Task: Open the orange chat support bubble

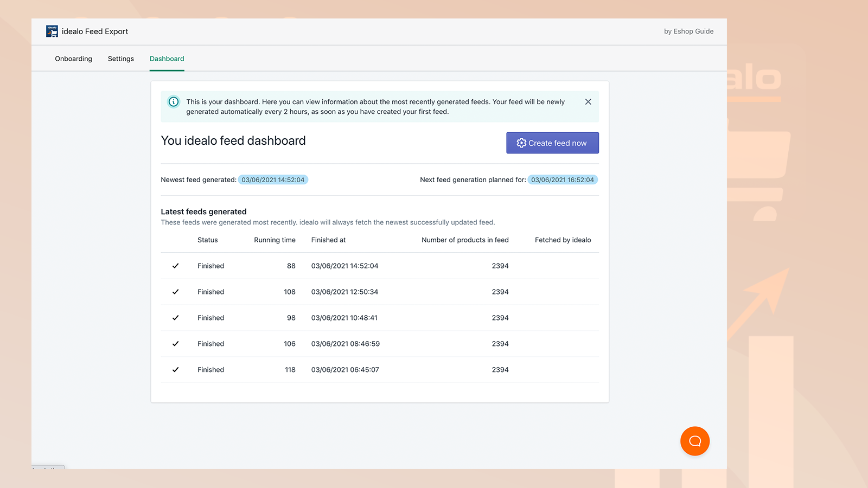Action: click(x=695, y=441)
